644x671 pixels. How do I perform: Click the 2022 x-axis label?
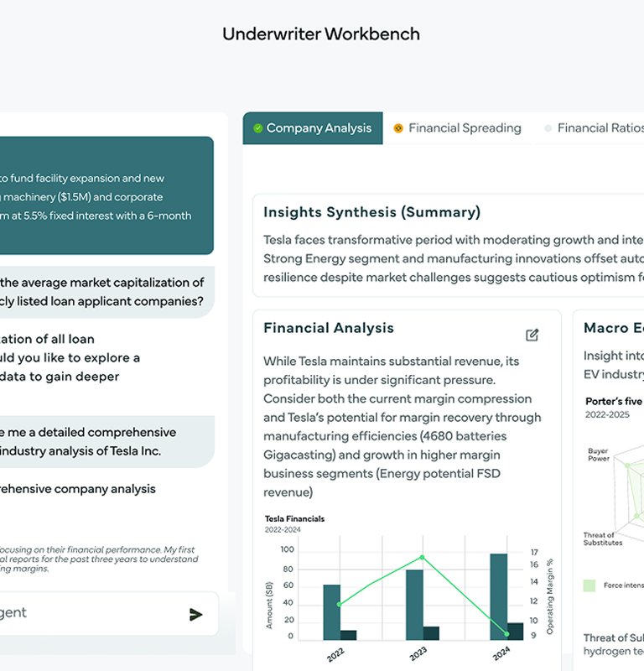tap(335, 655)
